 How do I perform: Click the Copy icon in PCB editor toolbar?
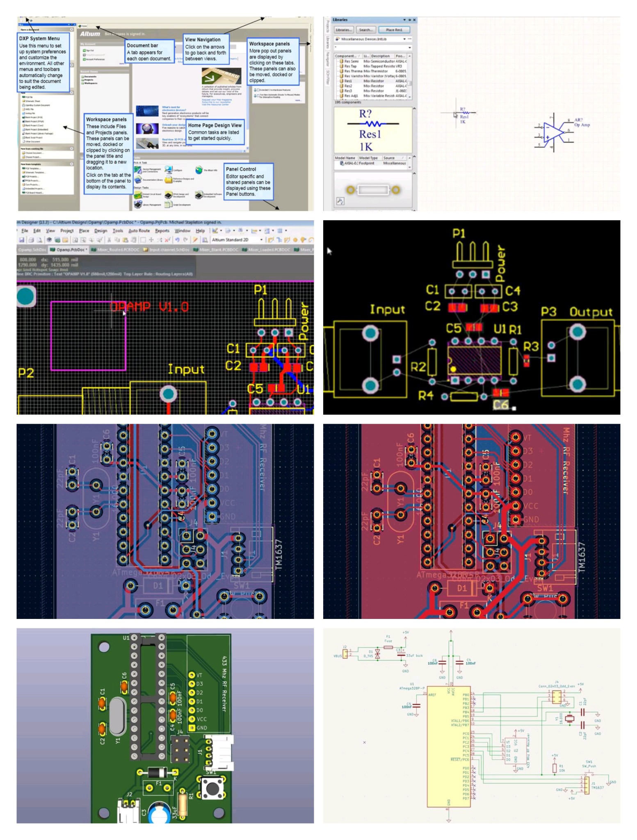point(117,240)
